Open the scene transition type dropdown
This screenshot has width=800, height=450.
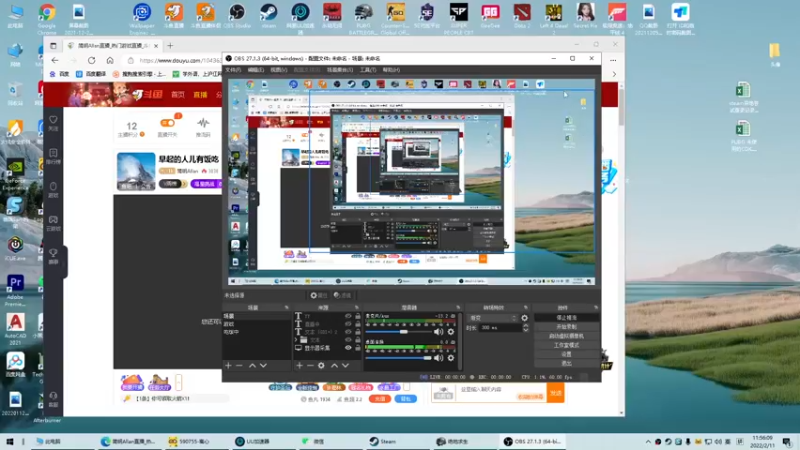point(493,318)
